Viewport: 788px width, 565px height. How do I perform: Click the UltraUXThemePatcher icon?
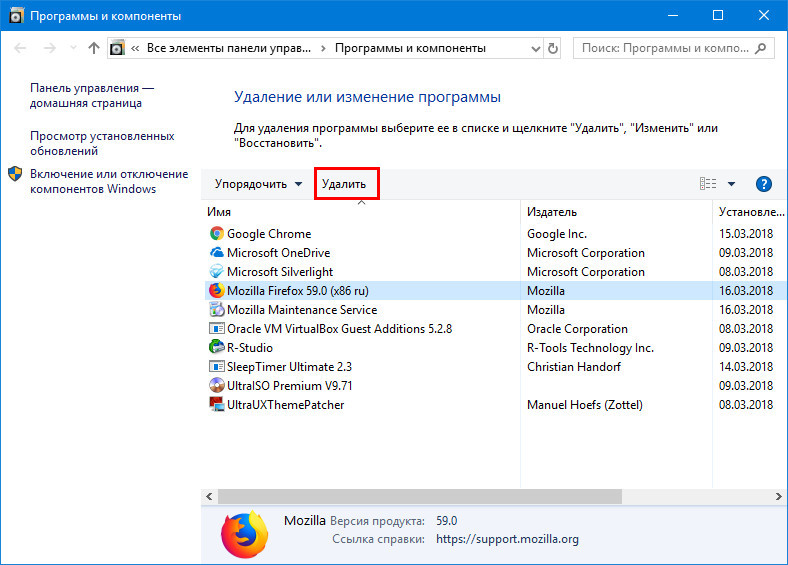coord(217,405)
